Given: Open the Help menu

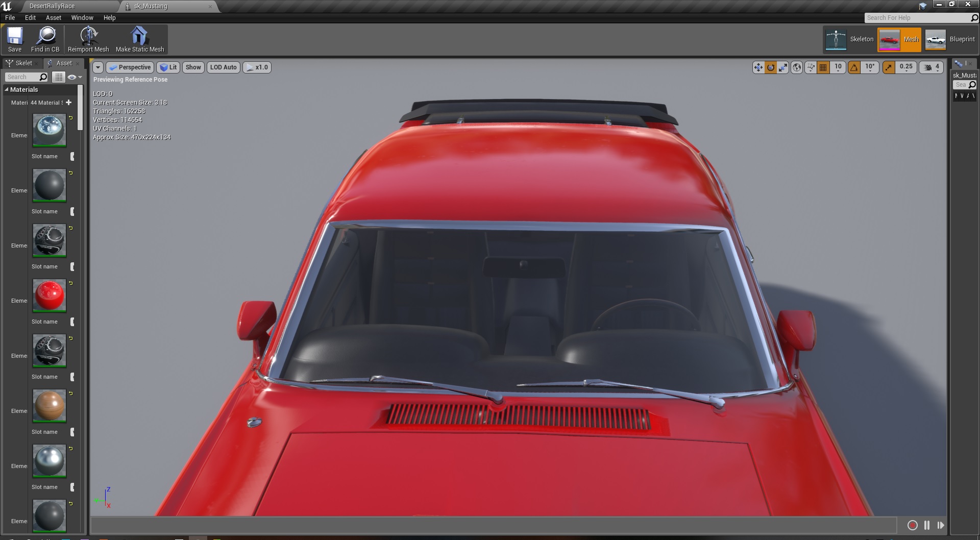Looking at the screenshot, I should [110, 18].
